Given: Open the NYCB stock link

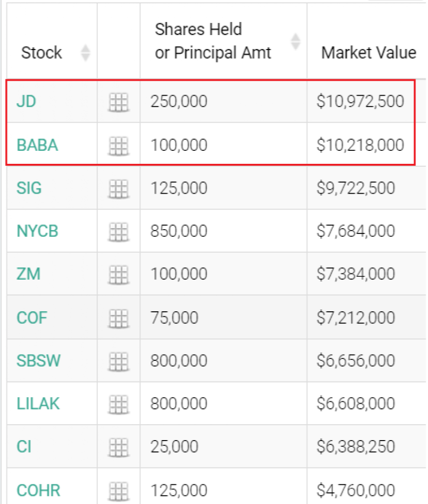Looking at the screenshot, I should [x=37, y=231].
